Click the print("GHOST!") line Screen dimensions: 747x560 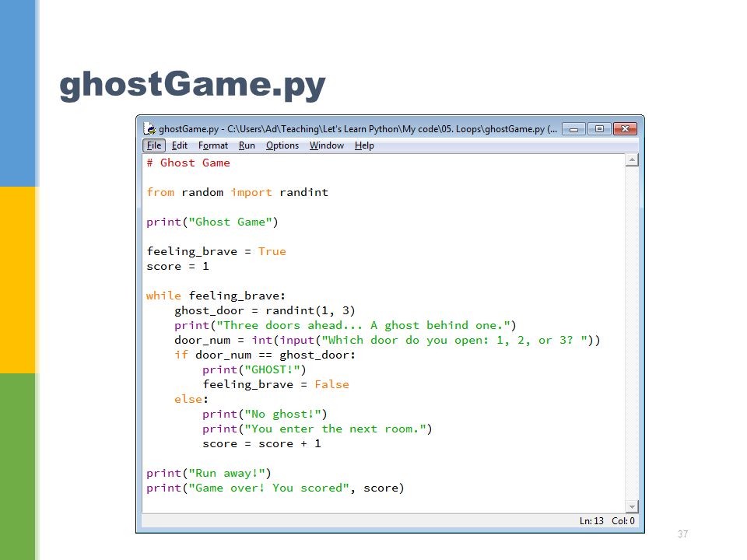coord(254,369)
